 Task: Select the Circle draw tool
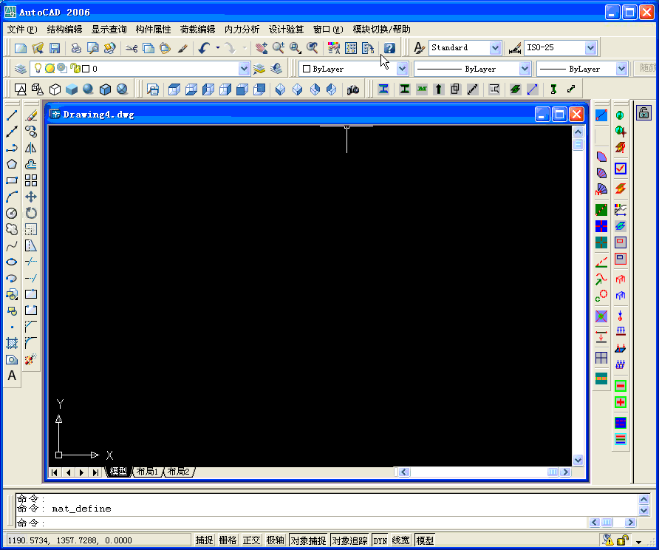12,213
